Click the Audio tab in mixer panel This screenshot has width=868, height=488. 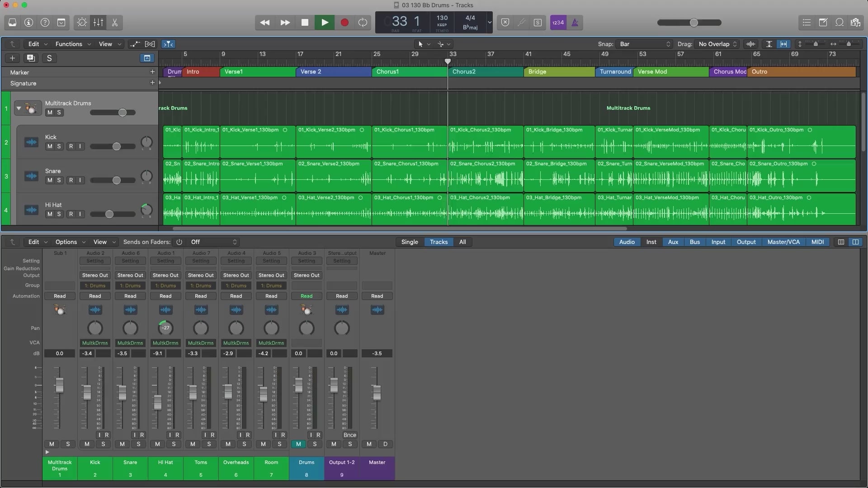click(x=627, y=242)
